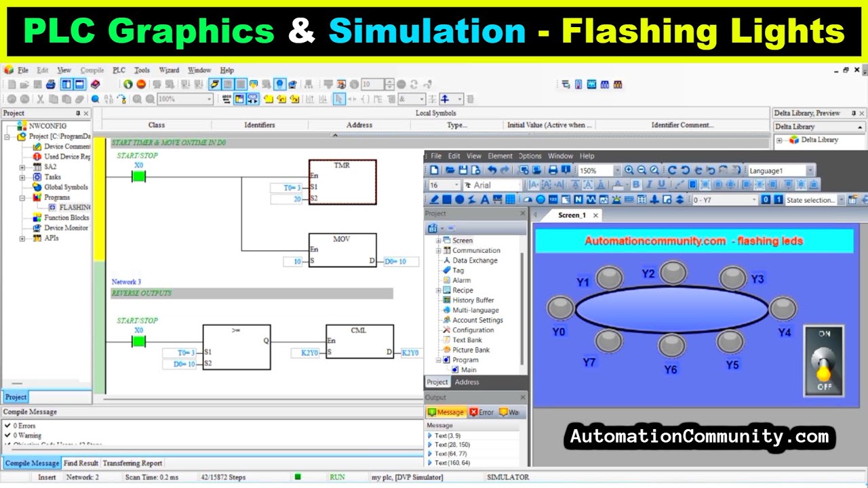Open the Transferring Report tab

coord(132,463)
